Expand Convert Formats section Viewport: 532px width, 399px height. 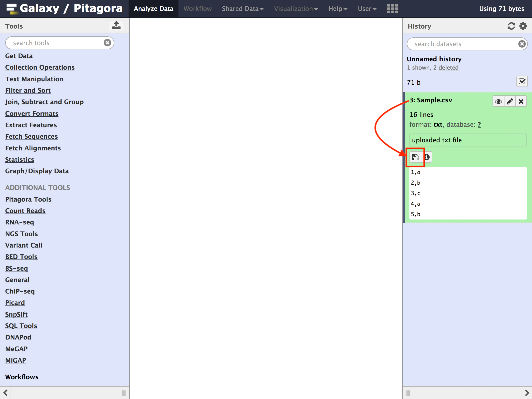point(32,114)
